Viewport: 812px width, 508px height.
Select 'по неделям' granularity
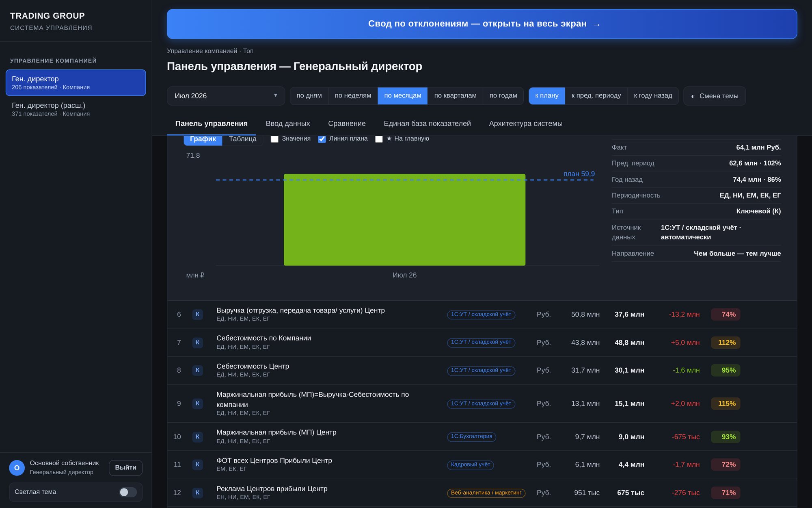click(x=353, y=96)
